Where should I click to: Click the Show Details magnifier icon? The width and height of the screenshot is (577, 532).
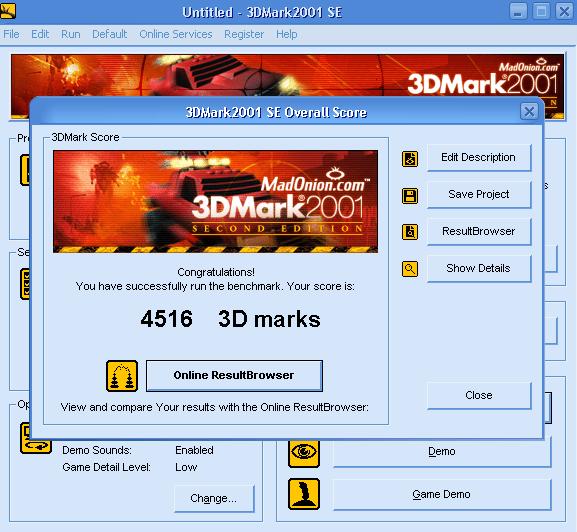(x=410, y=269)
